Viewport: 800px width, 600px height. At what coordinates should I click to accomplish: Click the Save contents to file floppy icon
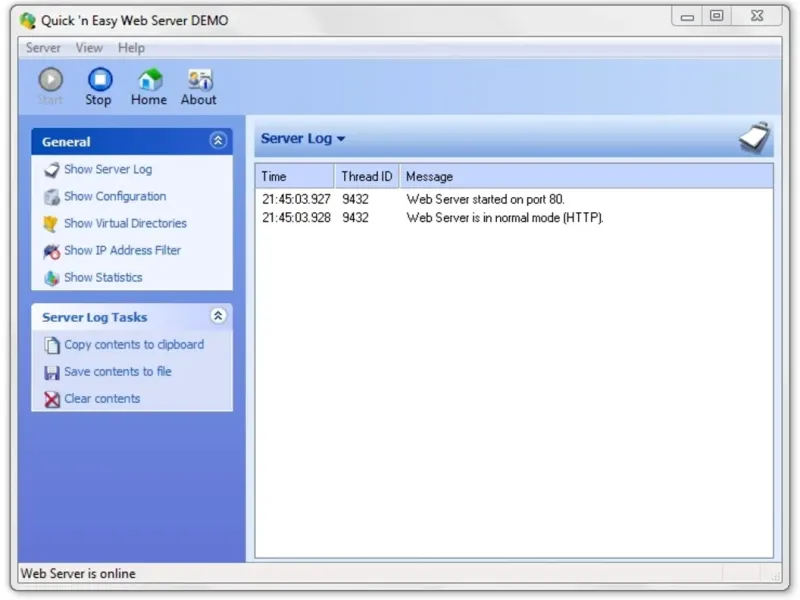click(52, 373)
